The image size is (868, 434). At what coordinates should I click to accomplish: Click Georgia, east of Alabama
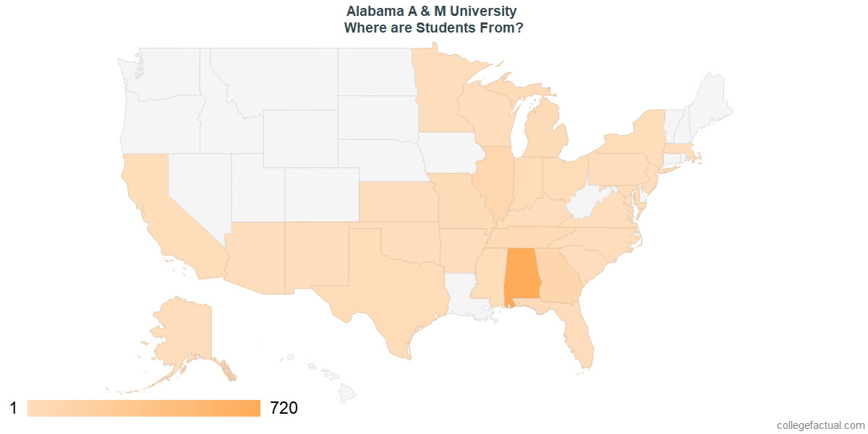pos(558,278)
